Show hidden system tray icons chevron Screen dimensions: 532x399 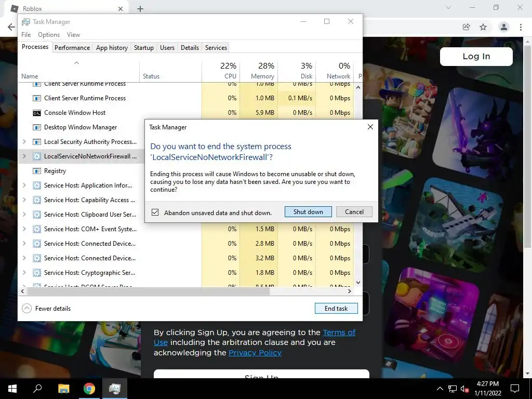[440, 389]
